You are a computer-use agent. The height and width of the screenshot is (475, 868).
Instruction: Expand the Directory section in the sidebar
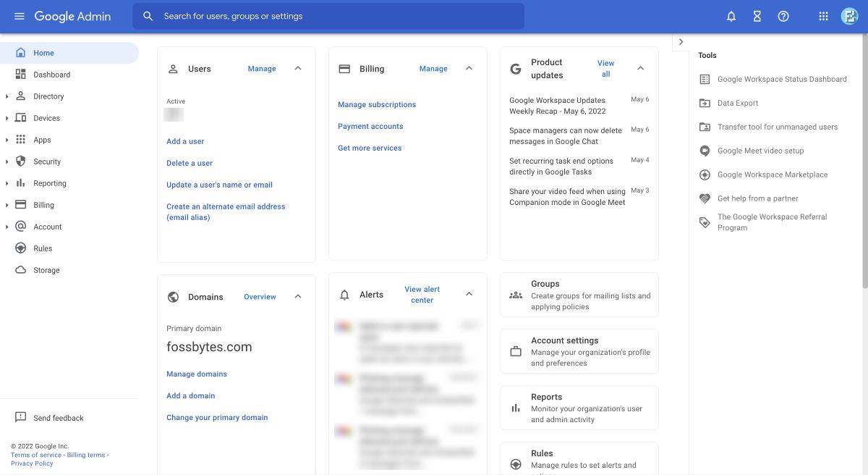(7, 96)
